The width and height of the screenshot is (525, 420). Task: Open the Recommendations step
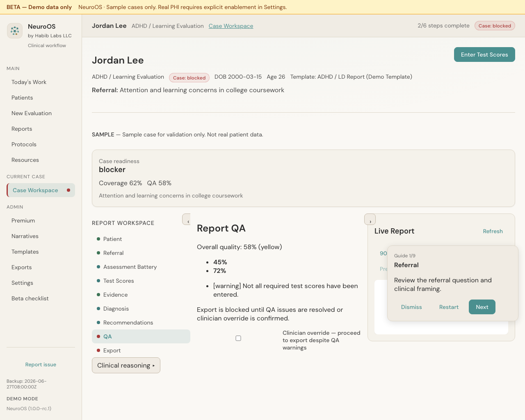click(141, 322)
